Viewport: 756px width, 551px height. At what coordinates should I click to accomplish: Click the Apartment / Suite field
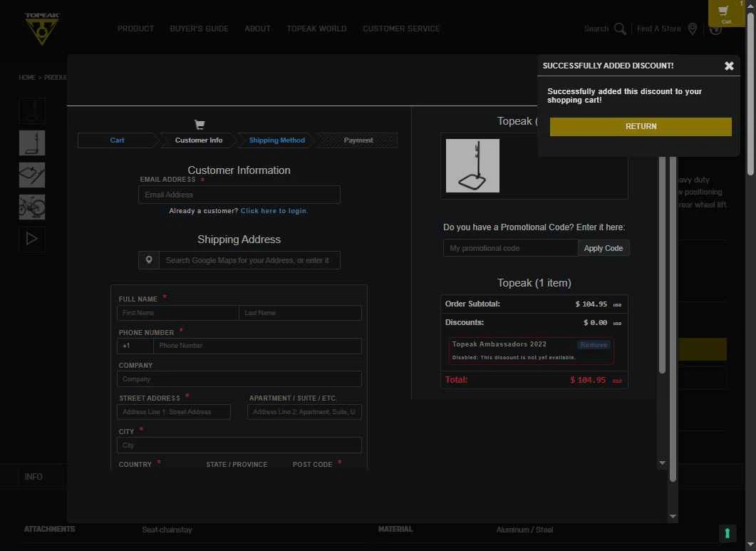[x=304, y=412]
